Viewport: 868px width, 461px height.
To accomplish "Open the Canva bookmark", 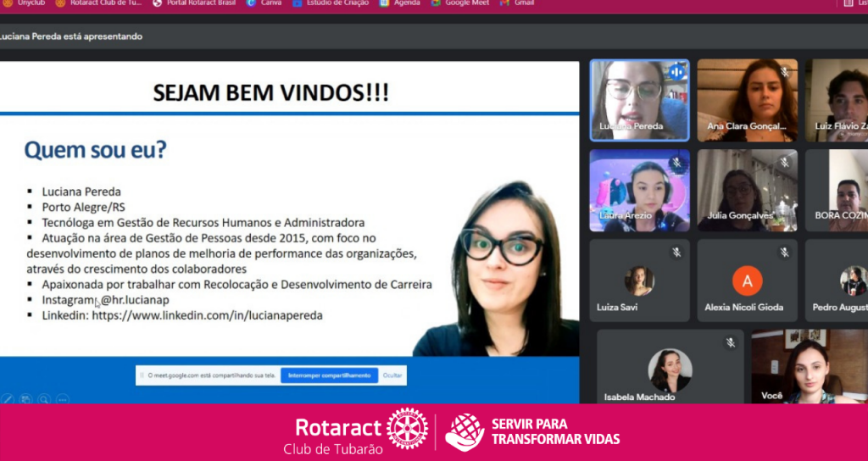I will coord(263,3).
